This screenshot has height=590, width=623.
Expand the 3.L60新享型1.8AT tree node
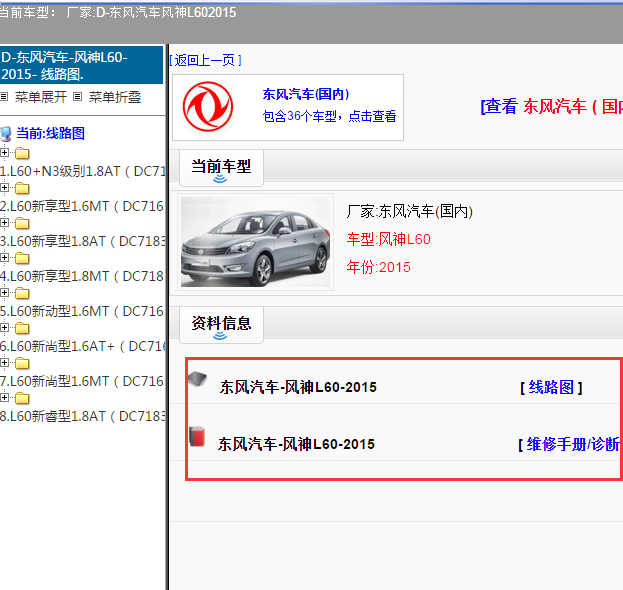(x=4, y=222)
